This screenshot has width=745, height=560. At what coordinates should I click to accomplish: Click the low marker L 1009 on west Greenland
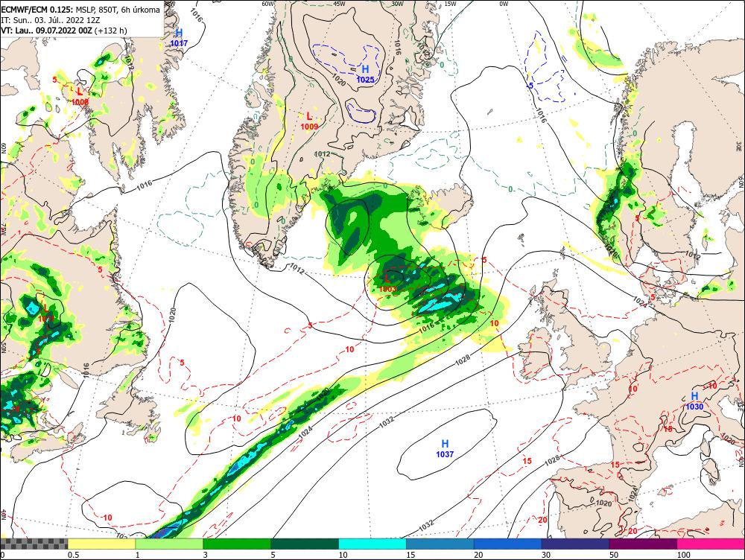309,121
